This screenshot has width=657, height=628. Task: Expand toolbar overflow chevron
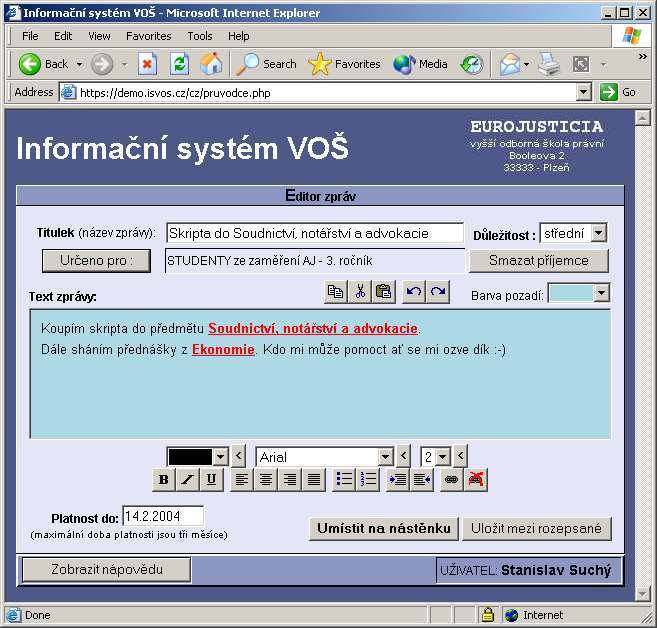tap(642, 56)
